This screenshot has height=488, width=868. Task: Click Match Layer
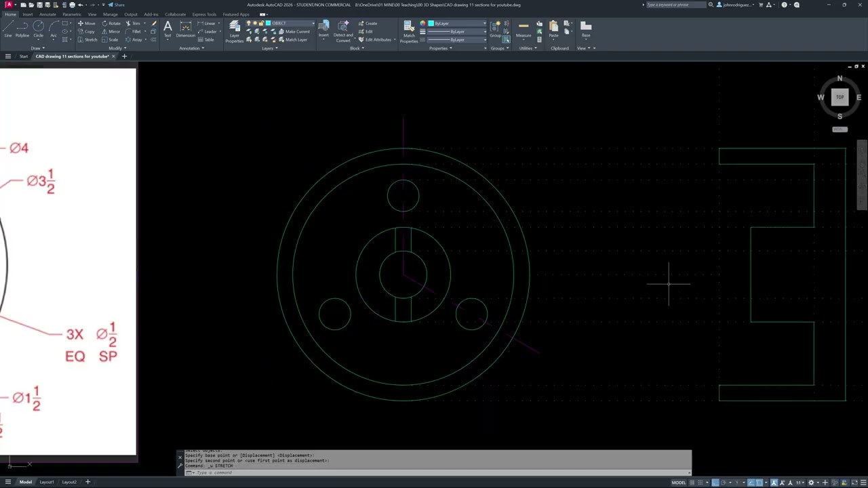tap(292, 39)
